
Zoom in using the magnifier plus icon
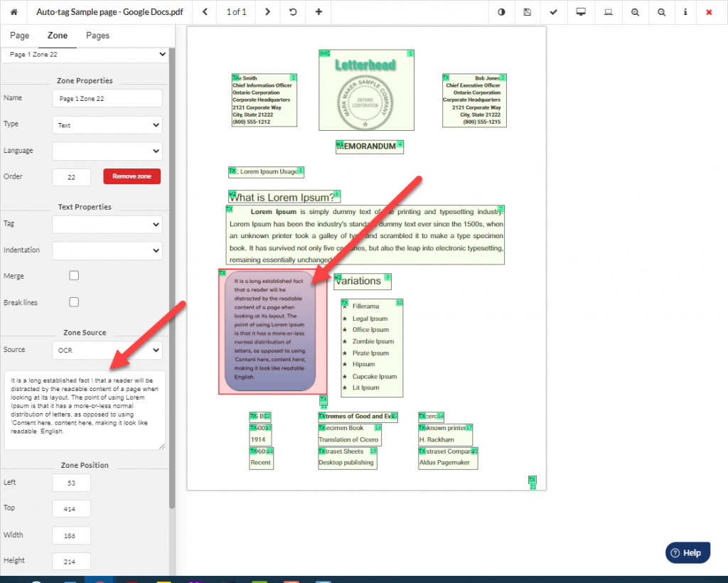click(635, 12)
